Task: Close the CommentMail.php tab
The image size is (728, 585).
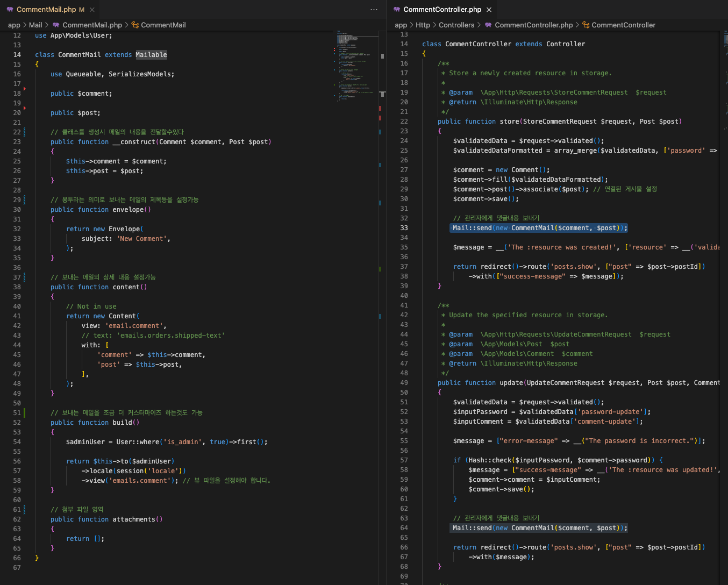Action: [92, 10]
